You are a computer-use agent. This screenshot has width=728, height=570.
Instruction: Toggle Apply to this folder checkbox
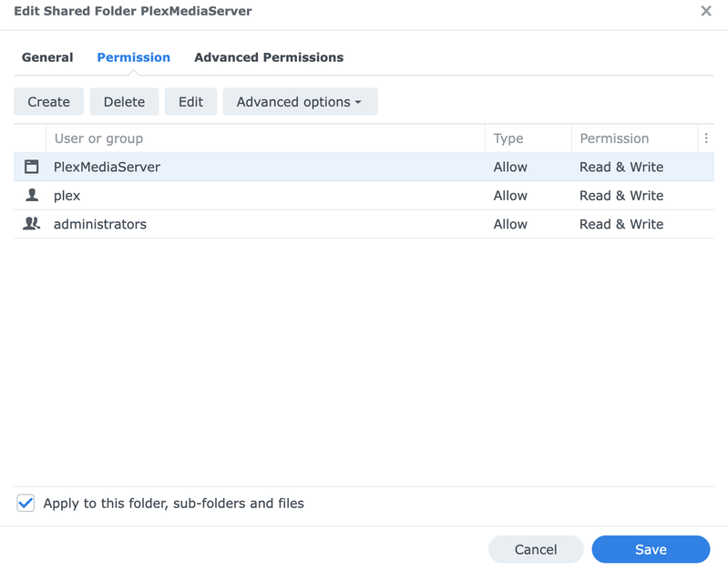pos(26,503)
